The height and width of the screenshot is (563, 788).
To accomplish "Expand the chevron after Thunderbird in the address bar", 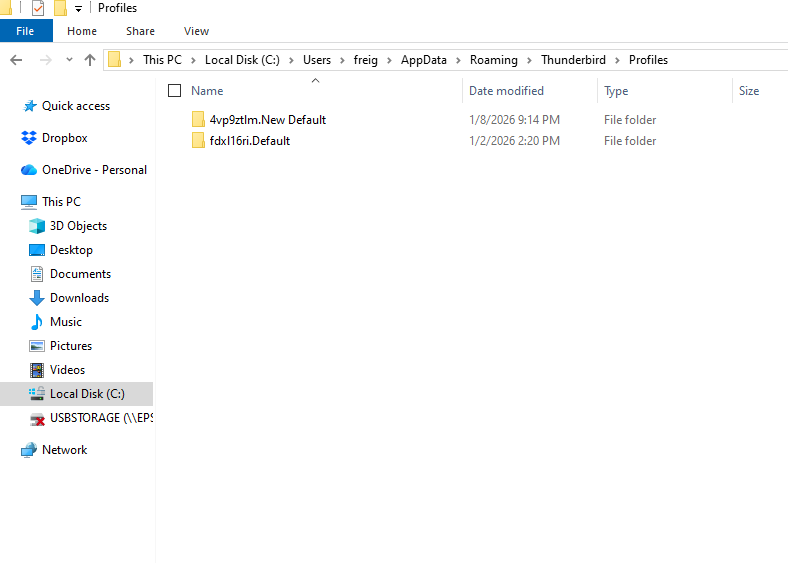I will pos(617,60).
